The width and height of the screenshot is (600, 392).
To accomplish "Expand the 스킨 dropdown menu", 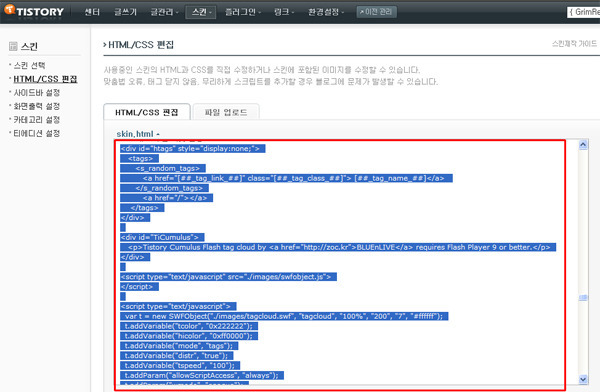I will 201,12.
